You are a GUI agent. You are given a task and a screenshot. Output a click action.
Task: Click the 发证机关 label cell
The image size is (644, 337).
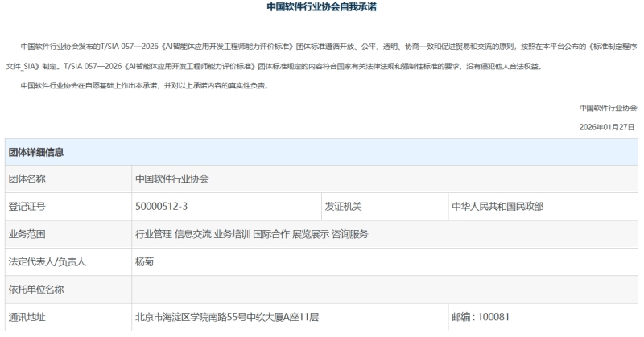(343, 207)
